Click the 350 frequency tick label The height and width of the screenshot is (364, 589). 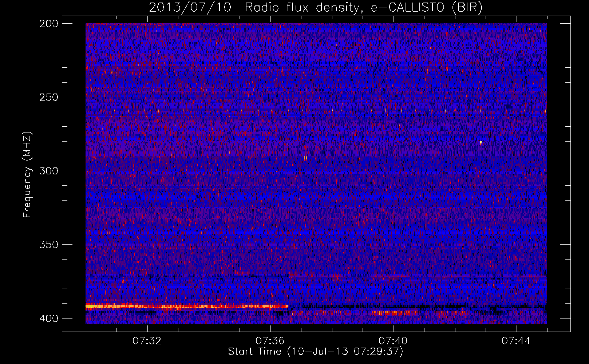click(x=48, y=245)
